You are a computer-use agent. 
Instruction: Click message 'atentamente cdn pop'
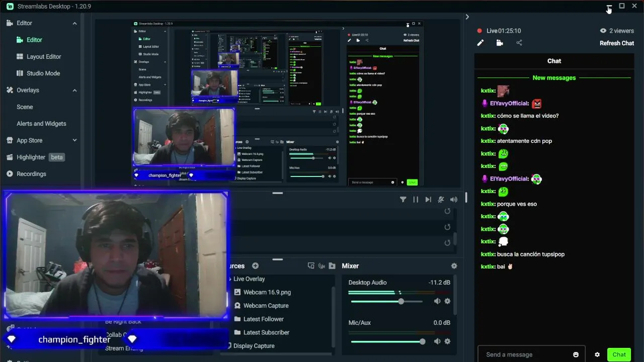pos(524,141)
